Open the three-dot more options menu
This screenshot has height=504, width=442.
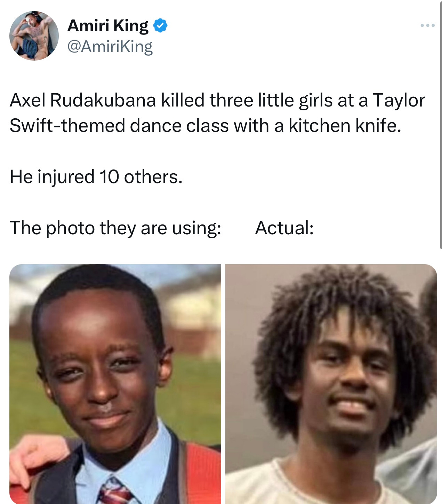pos(427,25)
